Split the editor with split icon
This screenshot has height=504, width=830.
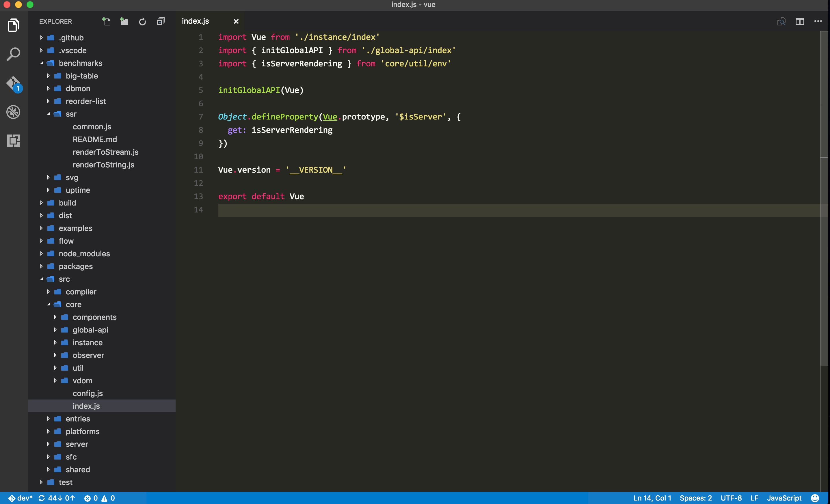tap(800, 21)
